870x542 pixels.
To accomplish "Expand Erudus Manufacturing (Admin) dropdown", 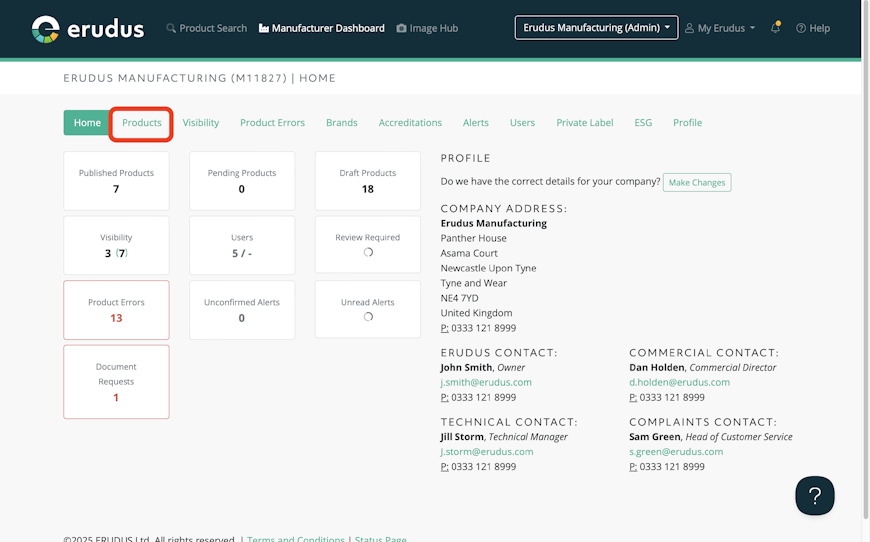I will 596,27.
